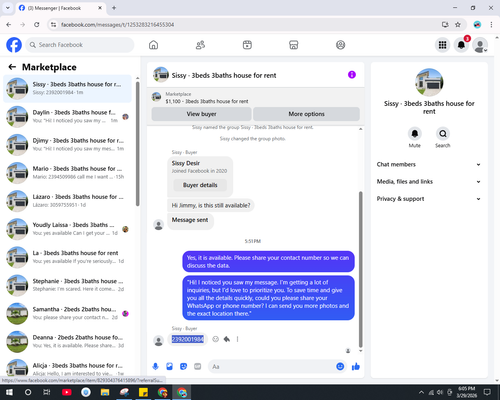Open the Reels video icon
Viewport: 500px width, 400px height.
point(247,45)
